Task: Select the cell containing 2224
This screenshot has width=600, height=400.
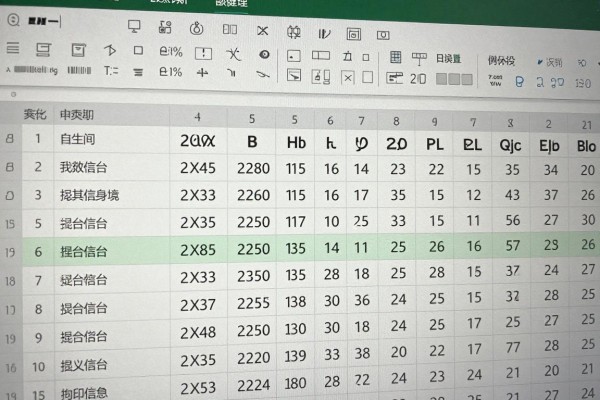Action: (x=253, y=385)
